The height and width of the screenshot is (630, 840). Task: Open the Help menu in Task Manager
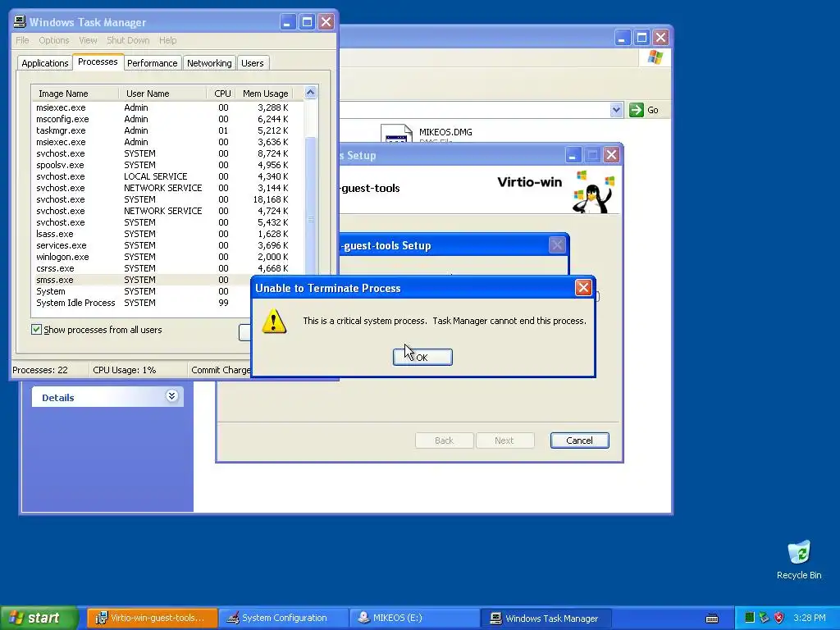point(167,40)
